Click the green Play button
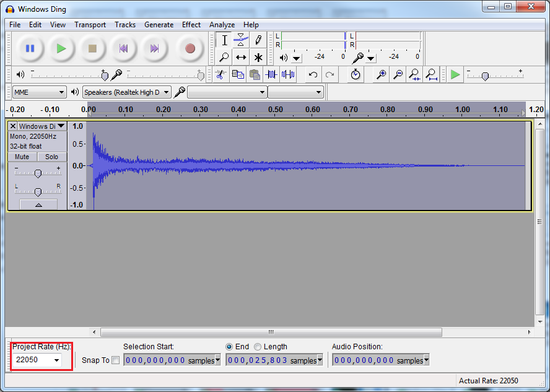The width and height of the screenshot is (550, 392). 61,48
